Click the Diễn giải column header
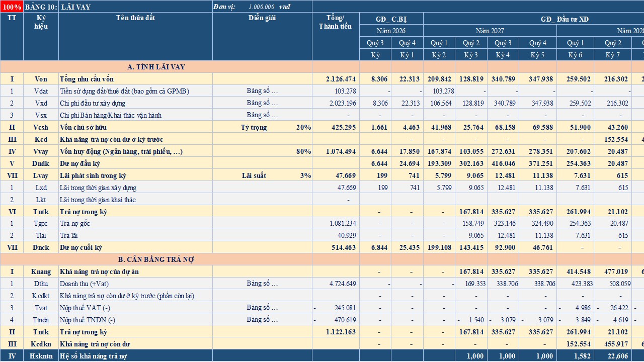This screenshot has height=362, width=644. tap(262, 36)
